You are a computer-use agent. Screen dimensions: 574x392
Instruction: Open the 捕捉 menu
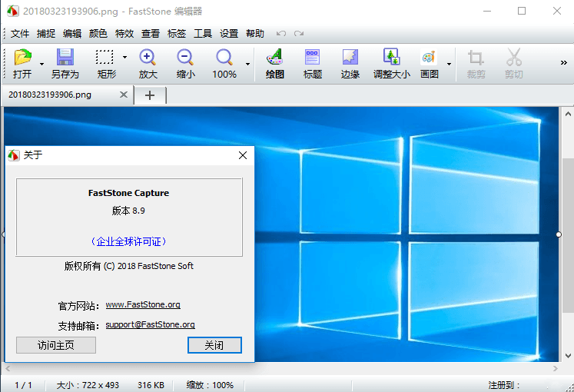coord(46,34)
